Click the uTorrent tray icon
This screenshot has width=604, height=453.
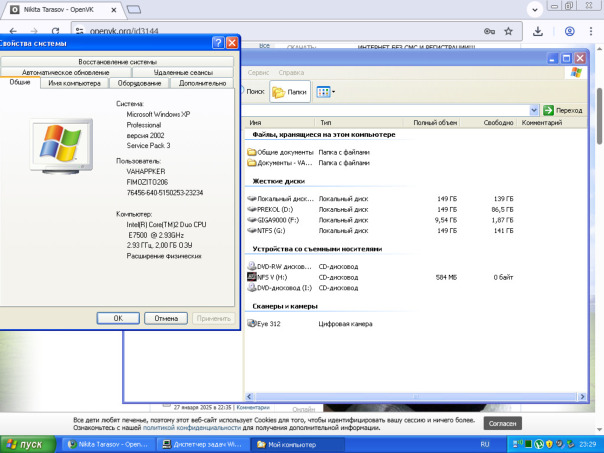coord(539,444)
